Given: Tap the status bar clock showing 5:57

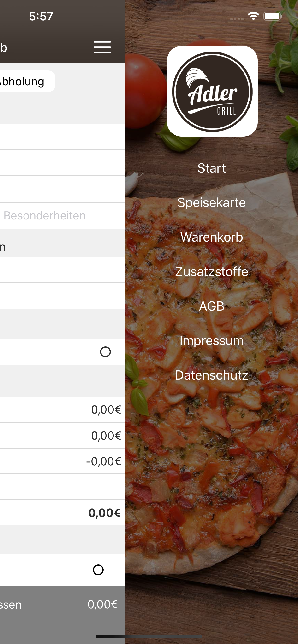Looking at the screenshot, I should tap(41, 17).
